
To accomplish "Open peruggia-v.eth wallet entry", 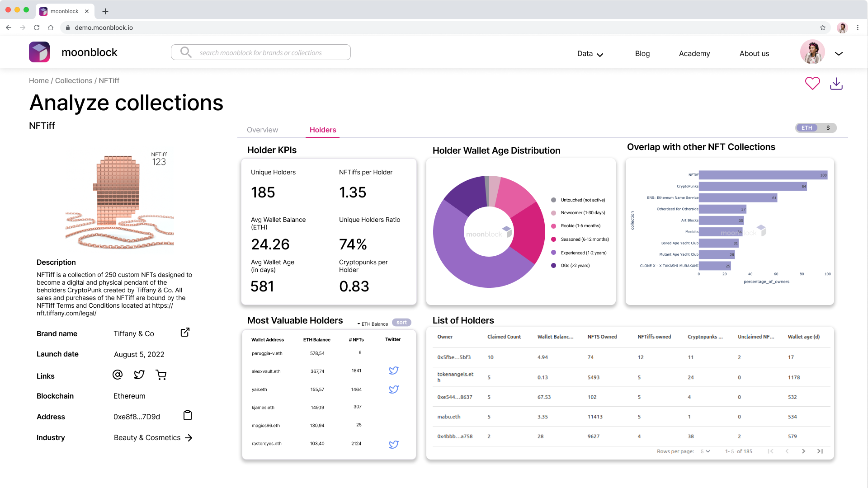I will coord(267,353).
